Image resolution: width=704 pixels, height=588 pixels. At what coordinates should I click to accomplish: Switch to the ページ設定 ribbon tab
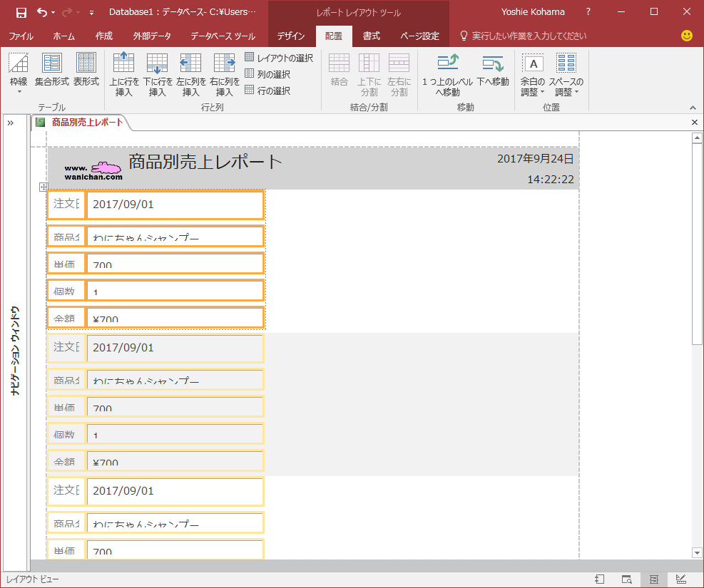pos(420,36)
